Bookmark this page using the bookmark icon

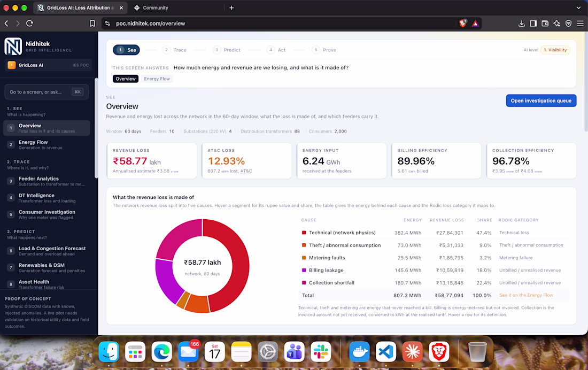(x=92, y=24)
